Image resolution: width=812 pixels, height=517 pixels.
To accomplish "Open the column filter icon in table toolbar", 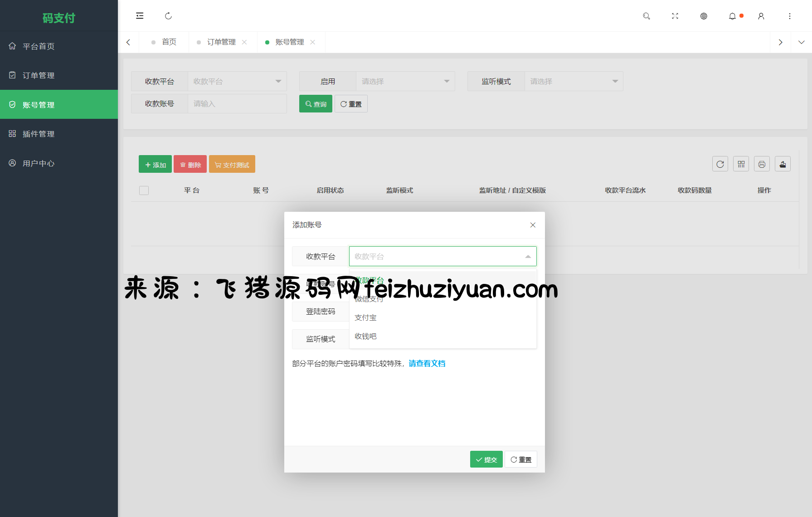I will pyautogui.click(x=741, y=164).
